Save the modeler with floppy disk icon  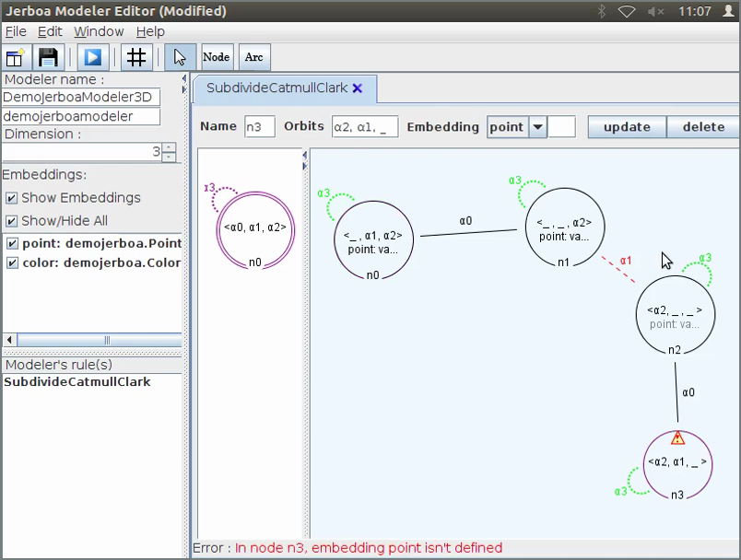(x=49, y=57)
